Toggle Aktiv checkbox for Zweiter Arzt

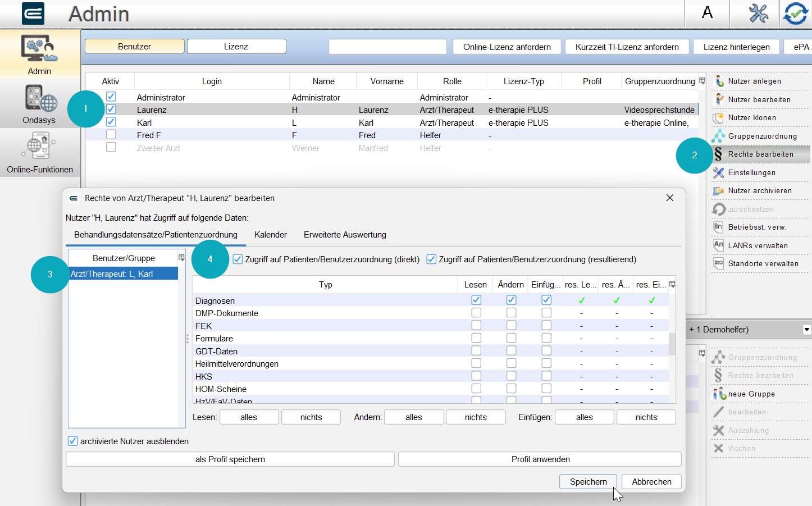(111, 147)
